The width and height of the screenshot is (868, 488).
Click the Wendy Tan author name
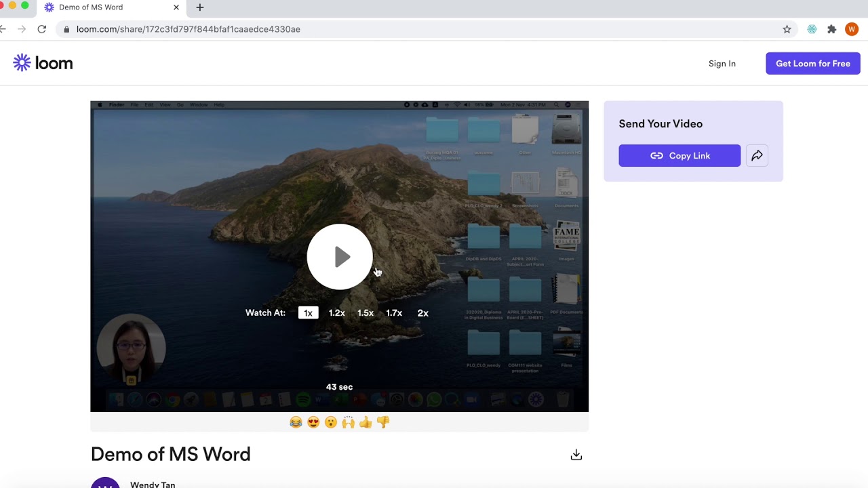point(153,485)
